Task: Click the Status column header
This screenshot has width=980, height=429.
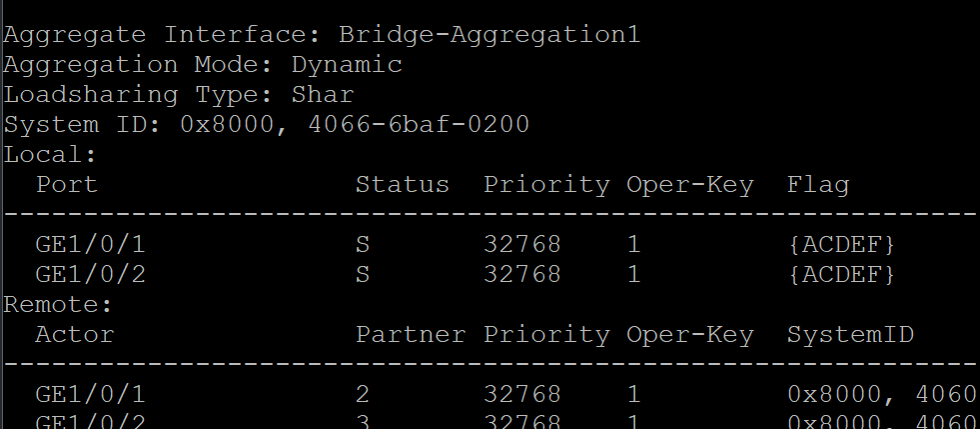Action: pyautogui.click(x=402, y=185)
